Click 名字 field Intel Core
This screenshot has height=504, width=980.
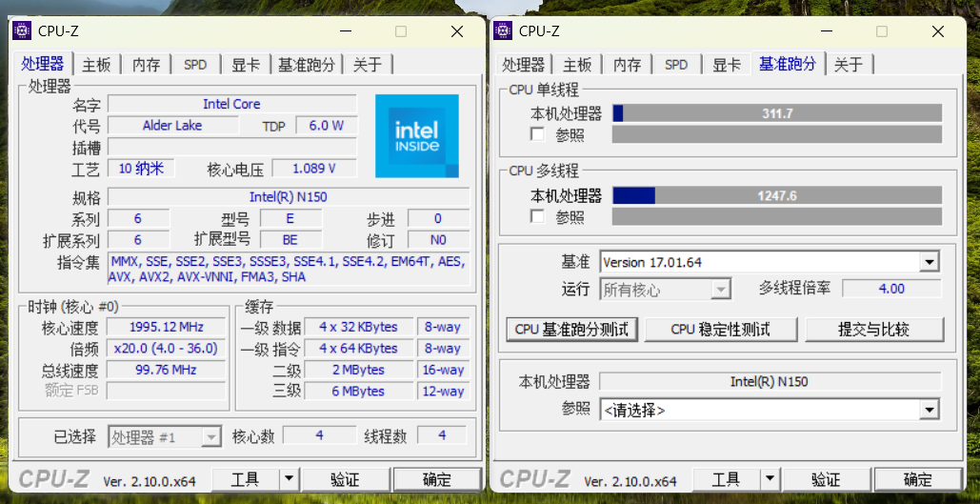click(x=231, y=104)
